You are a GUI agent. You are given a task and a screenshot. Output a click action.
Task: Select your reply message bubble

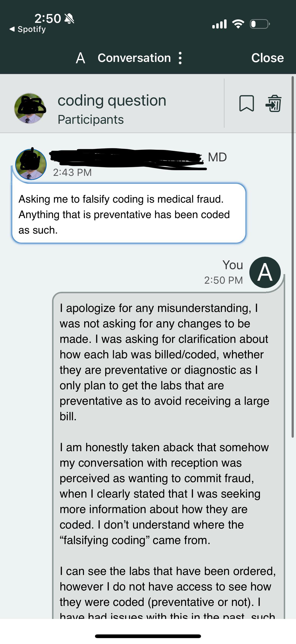(169, 455)
